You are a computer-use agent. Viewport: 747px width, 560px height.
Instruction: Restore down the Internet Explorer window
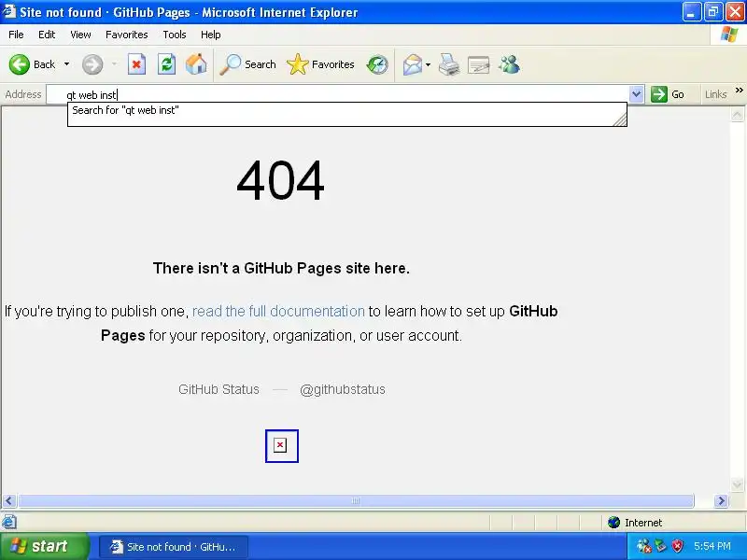click(713, 12)
